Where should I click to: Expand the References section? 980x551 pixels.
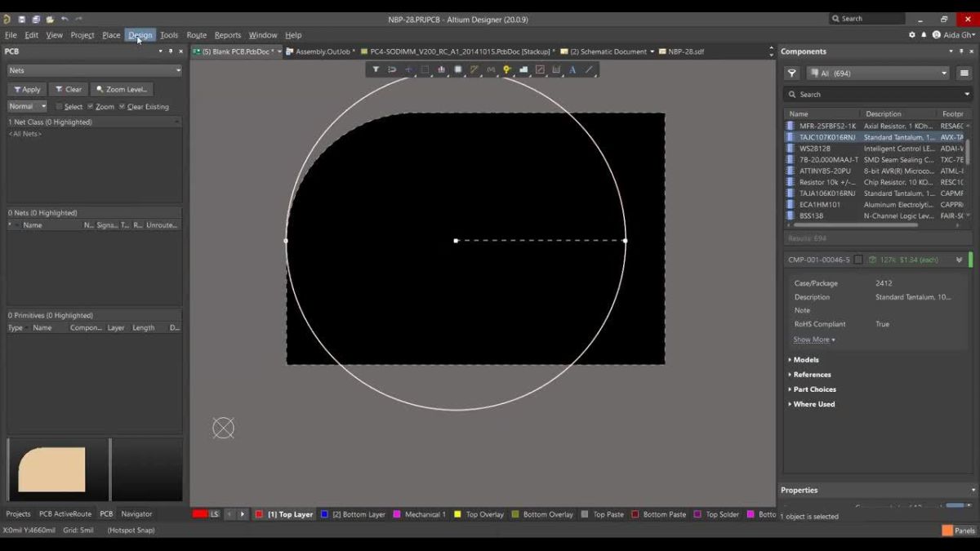809,375
